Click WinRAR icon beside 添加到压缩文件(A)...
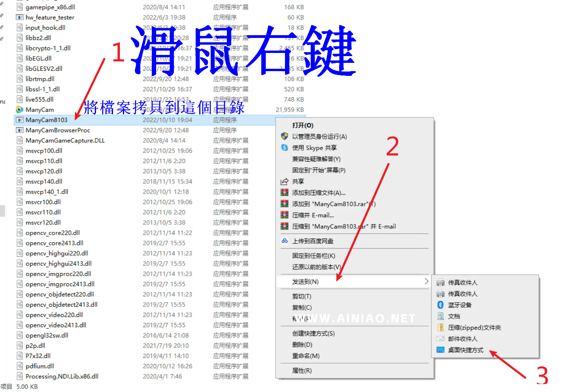Screen dimensions: 585x392 (x=285, y=192)
